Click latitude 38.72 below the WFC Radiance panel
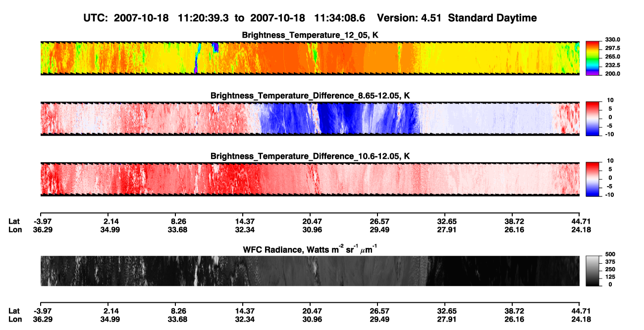 click(x=515, y=311)
